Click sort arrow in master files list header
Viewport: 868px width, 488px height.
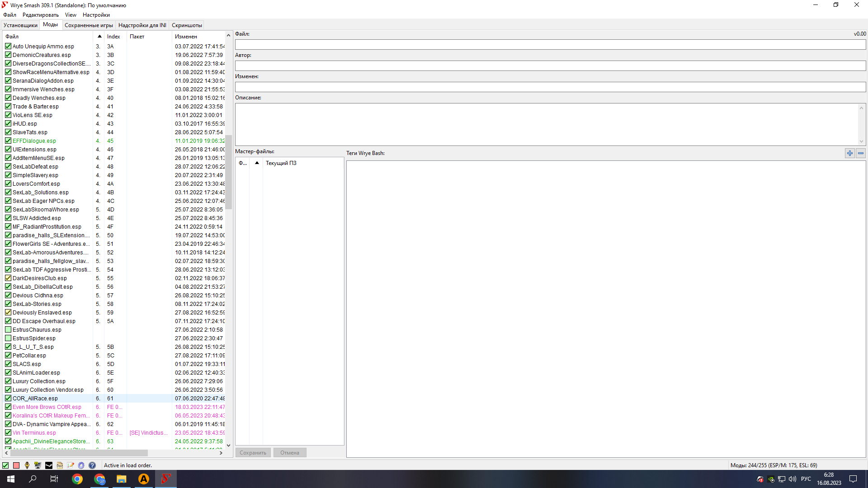point(257,163)
